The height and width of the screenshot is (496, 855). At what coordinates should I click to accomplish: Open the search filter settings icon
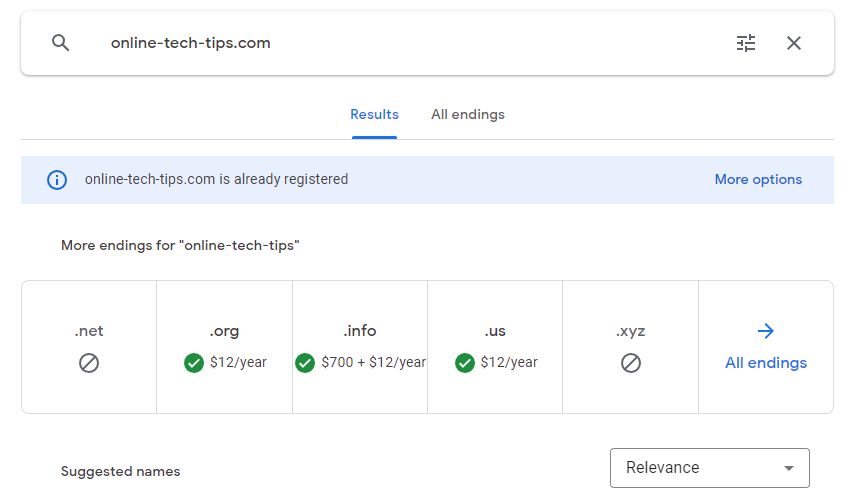pos(746,43)
